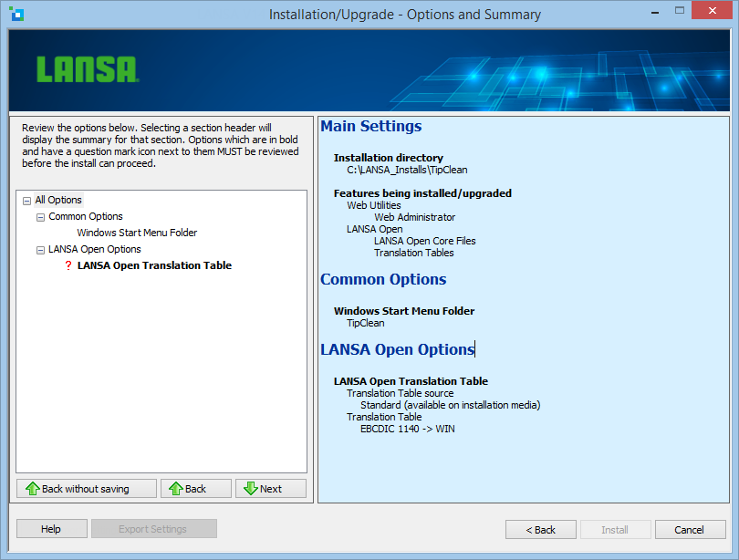Click 'Web Administrator' feature text
This screenshot has width=739, height=560.
click(x=415, y=217)
